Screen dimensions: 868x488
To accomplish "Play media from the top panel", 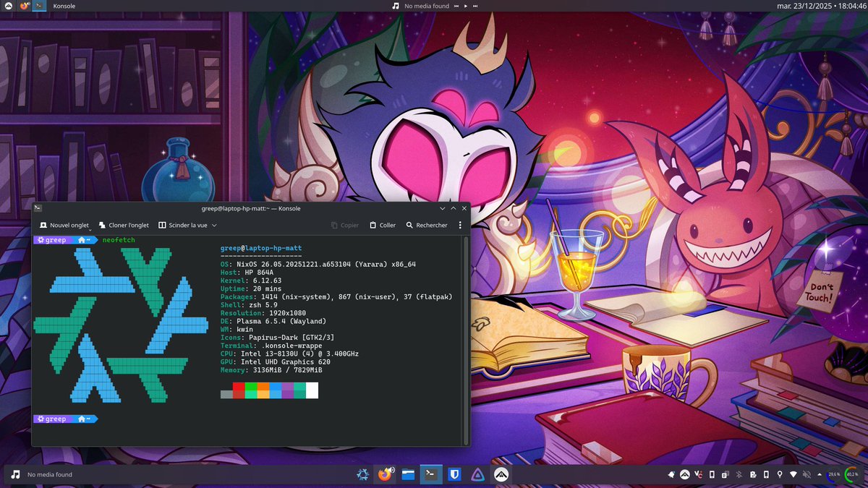I will click(x=467, y=6).
